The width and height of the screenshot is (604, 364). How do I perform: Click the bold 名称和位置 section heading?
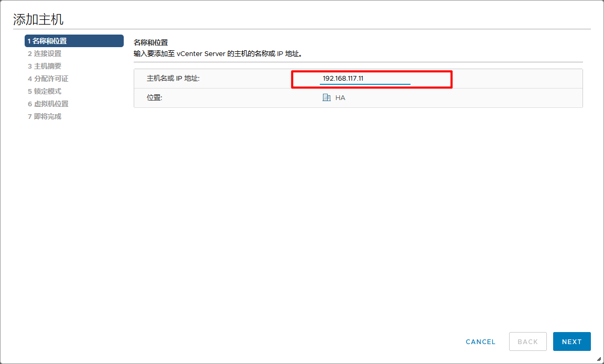[x=150, y=42]
